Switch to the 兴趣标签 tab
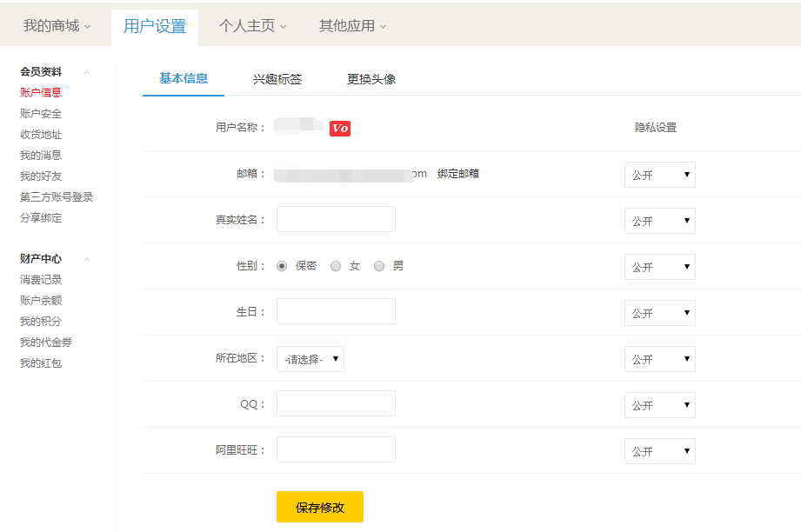This screenshot has height=532, width=801. tap(277, 79)
